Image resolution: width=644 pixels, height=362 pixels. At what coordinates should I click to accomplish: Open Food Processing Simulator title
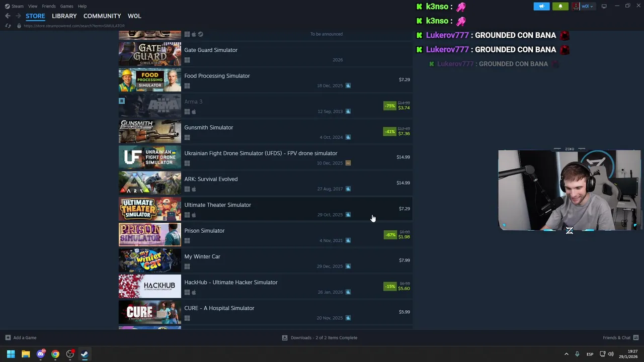[217, 76]
